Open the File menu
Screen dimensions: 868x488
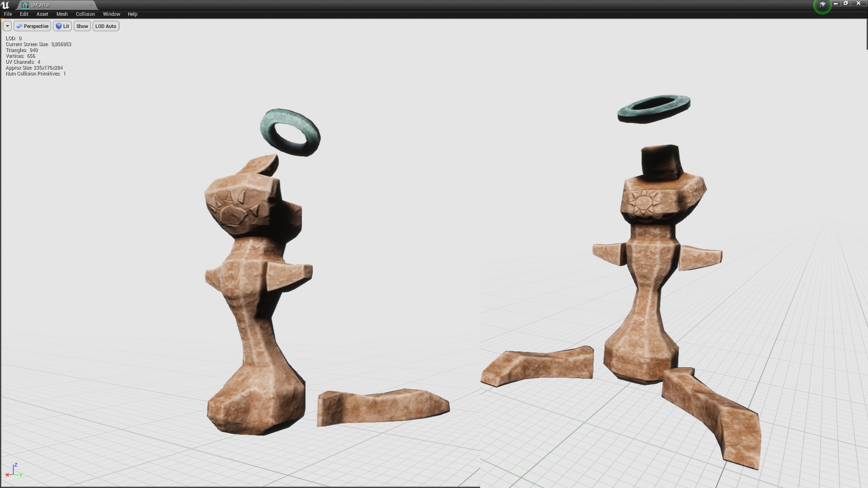(7, 14)
